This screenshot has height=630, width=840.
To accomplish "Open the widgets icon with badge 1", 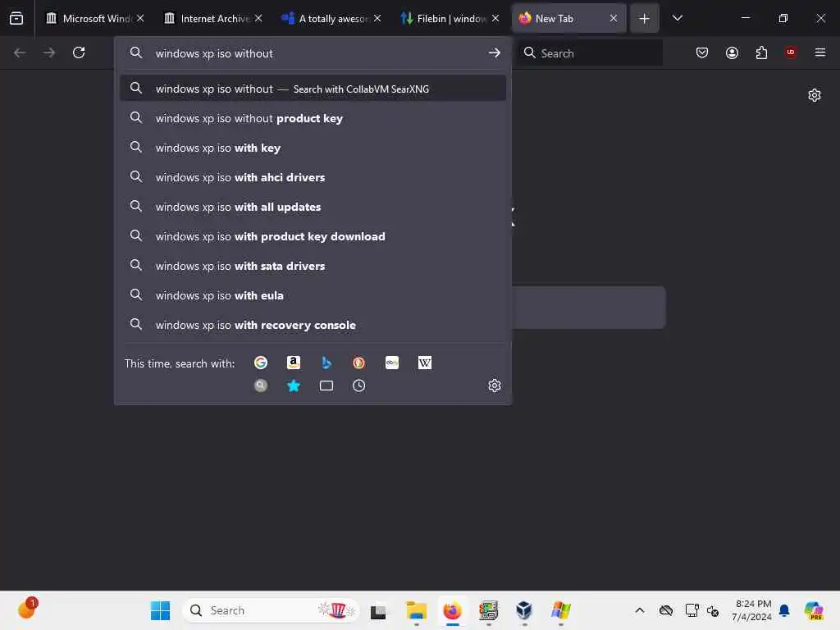I will coord(27,609).
